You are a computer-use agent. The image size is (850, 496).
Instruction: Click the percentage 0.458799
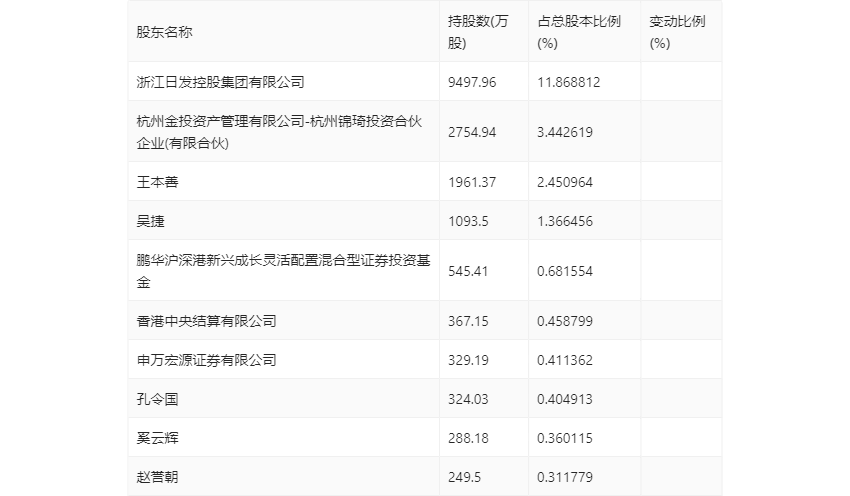pos(565,320)
